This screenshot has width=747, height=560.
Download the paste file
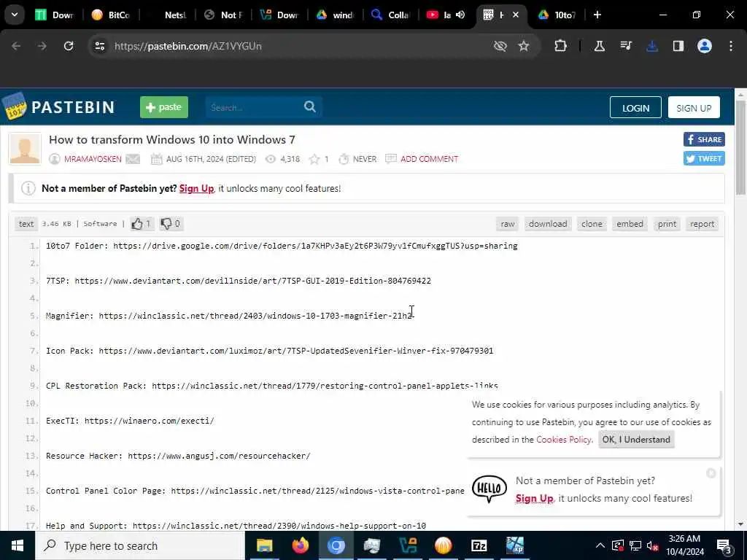tap(548, 224)
